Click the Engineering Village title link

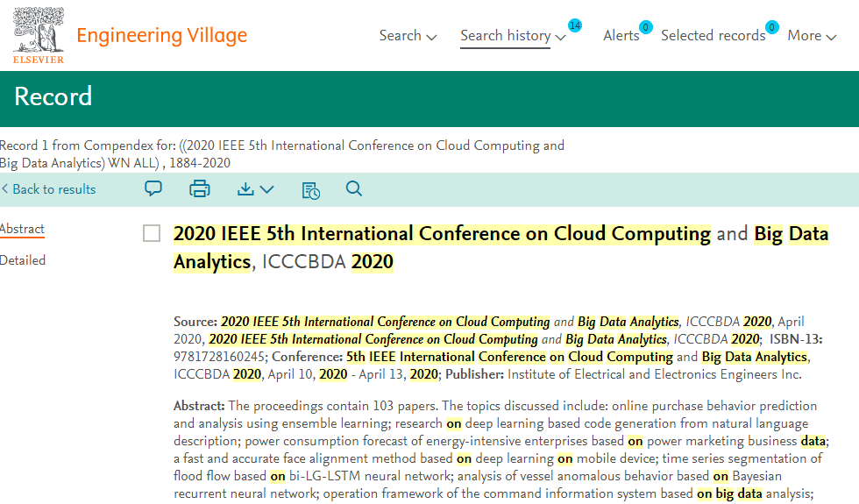point(161,36)
